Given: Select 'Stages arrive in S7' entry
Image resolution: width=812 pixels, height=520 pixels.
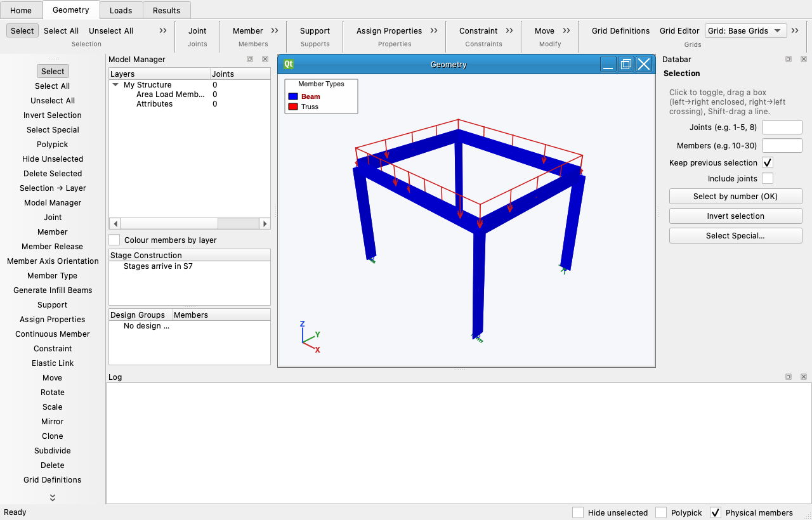Looking at the screenshot, I should [x=158, y=266].
